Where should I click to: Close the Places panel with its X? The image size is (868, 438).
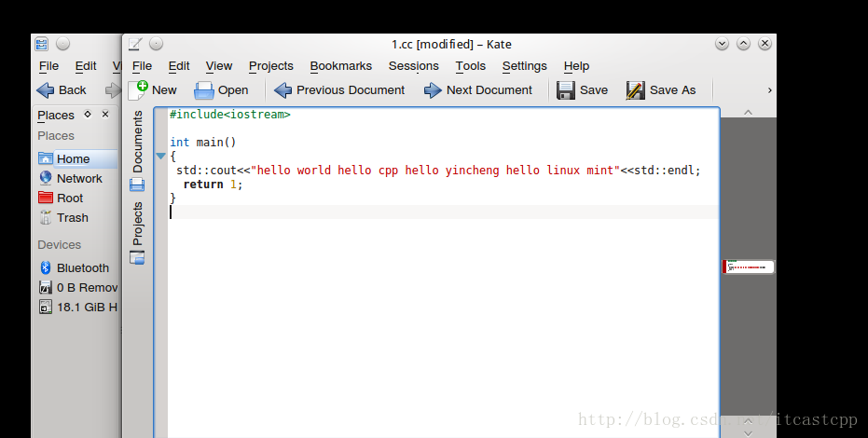tap(105, 115)
